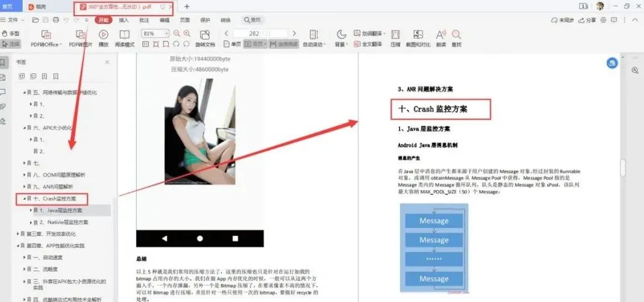Expand 第三章 开发效率优化 bookmark
The height and width of the screenshot is (302, 644).
pos(18,234)
